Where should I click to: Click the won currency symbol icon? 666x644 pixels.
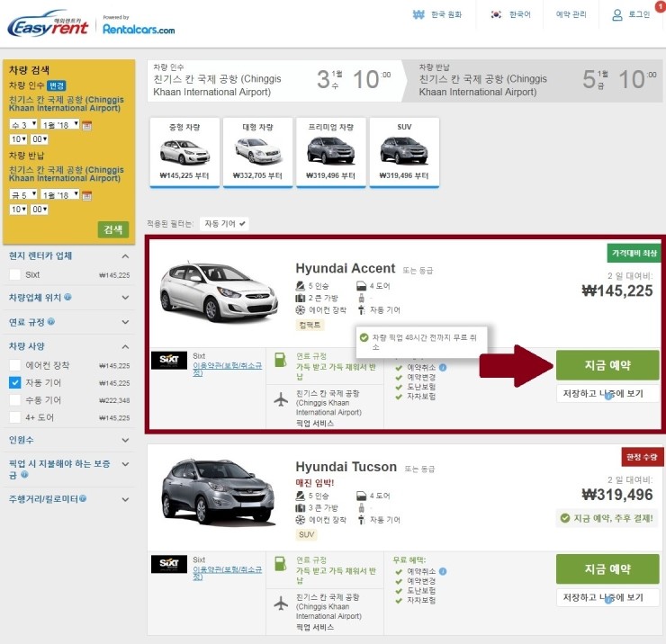click(418, 15)
